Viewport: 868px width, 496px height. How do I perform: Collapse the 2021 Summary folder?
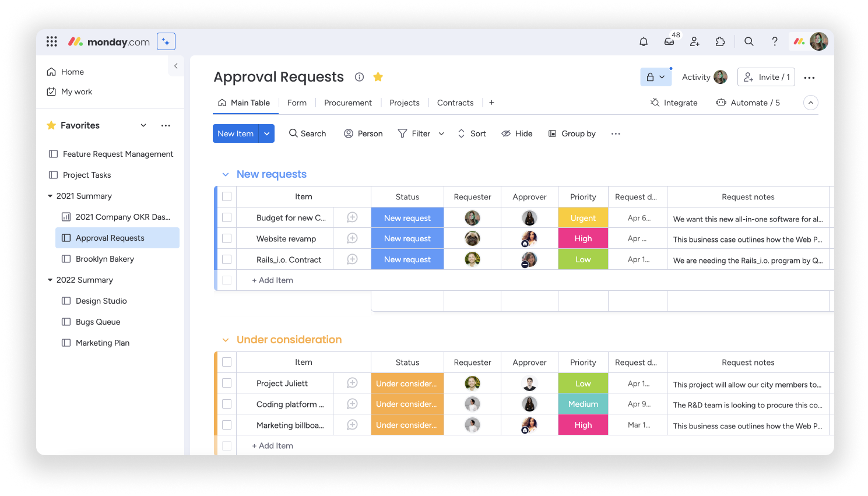click(50, 196)
